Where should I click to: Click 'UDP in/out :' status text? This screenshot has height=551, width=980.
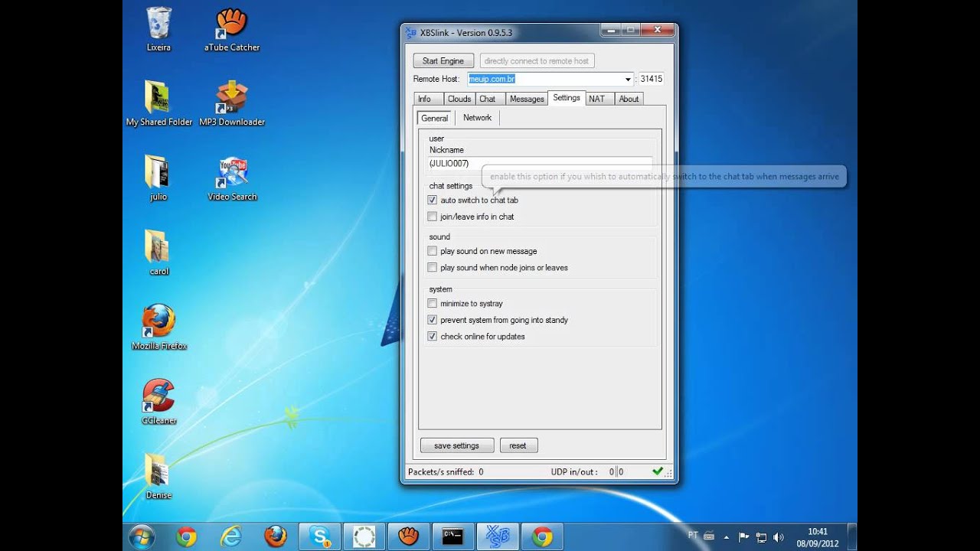pyautogui.click(x=574, y=472)
